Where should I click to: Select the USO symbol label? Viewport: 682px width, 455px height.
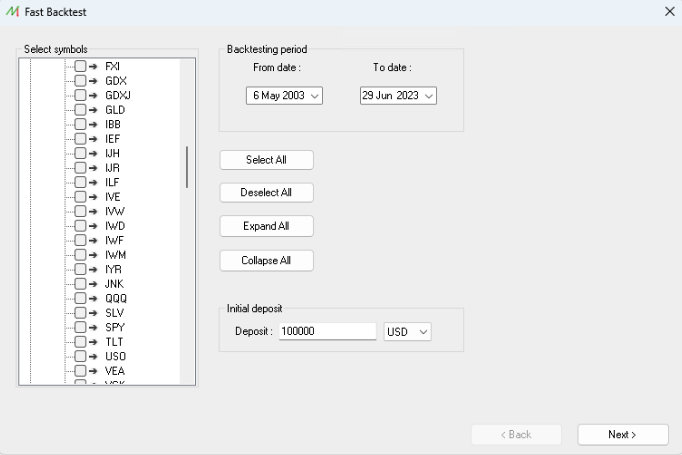tap(115, 356)
